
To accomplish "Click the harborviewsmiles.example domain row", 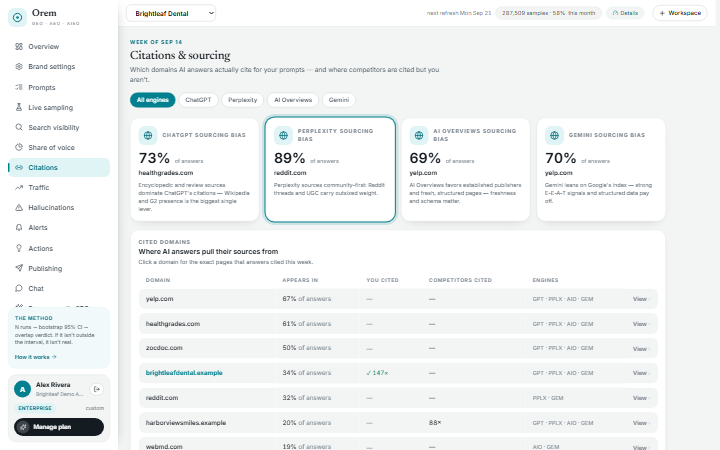I will click(x=398, y=422).
